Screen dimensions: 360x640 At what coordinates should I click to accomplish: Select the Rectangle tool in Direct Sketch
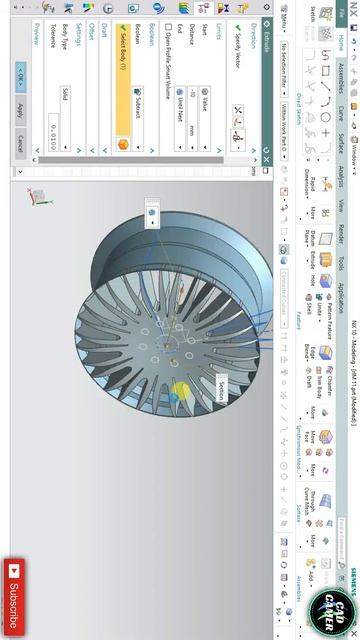325,71
